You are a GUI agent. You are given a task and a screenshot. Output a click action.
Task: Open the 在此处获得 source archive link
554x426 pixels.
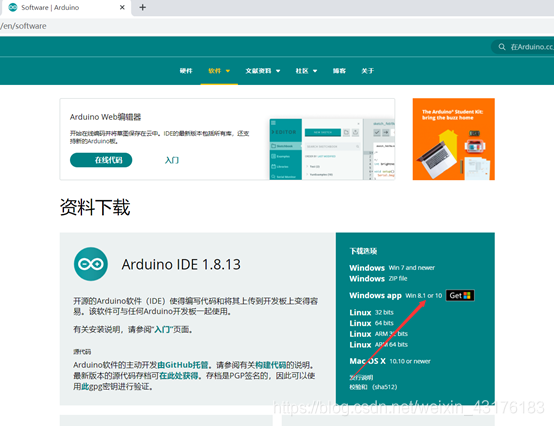click(x=178, y=375)
